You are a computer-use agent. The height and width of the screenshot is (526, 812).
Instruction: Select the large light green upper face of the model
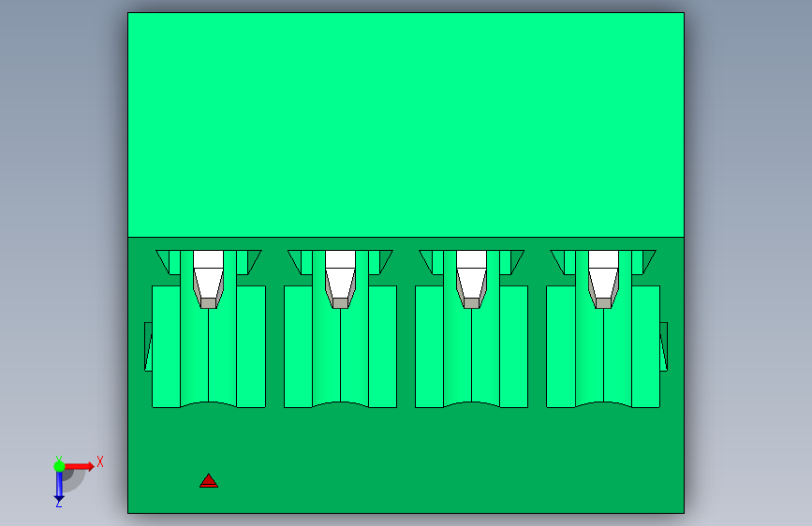[x=406, y=124]
